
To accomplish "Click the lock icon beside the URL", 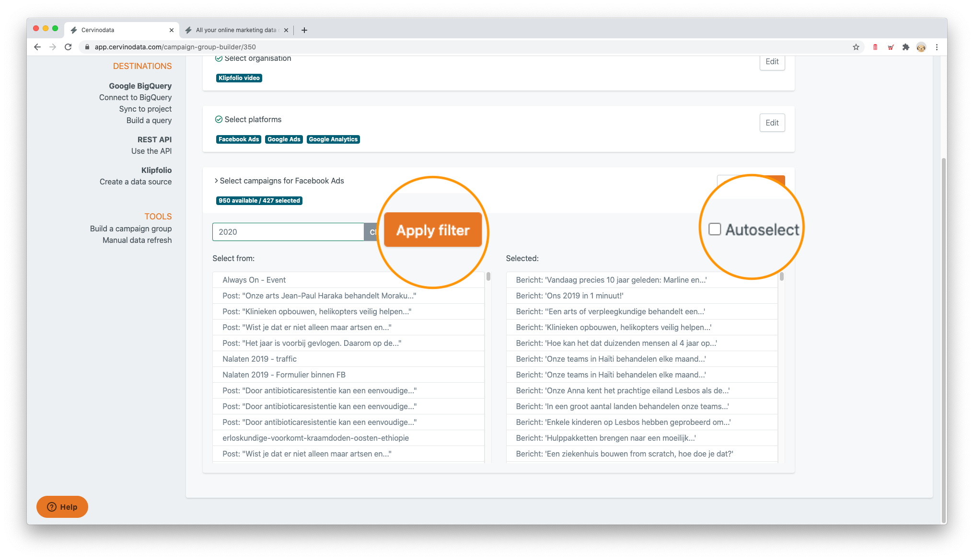I will [x=87, y=47].
